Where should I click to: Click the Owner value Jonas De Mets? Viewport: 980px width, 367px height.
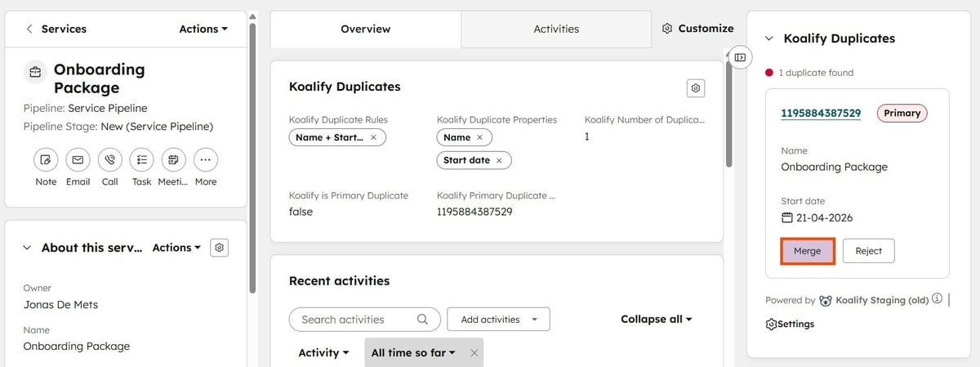click(60, 304)
